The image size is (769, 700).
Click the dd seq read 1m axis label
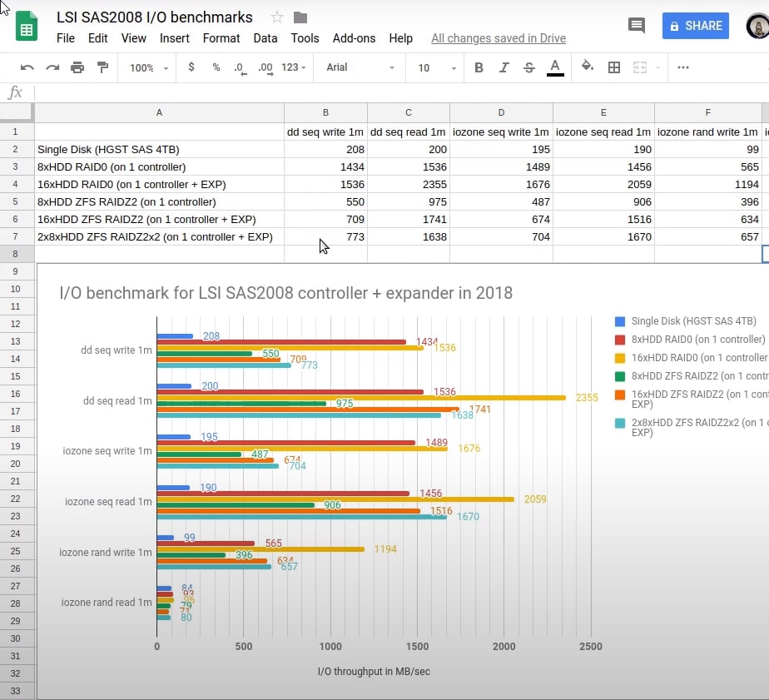(x=117, y=400)
